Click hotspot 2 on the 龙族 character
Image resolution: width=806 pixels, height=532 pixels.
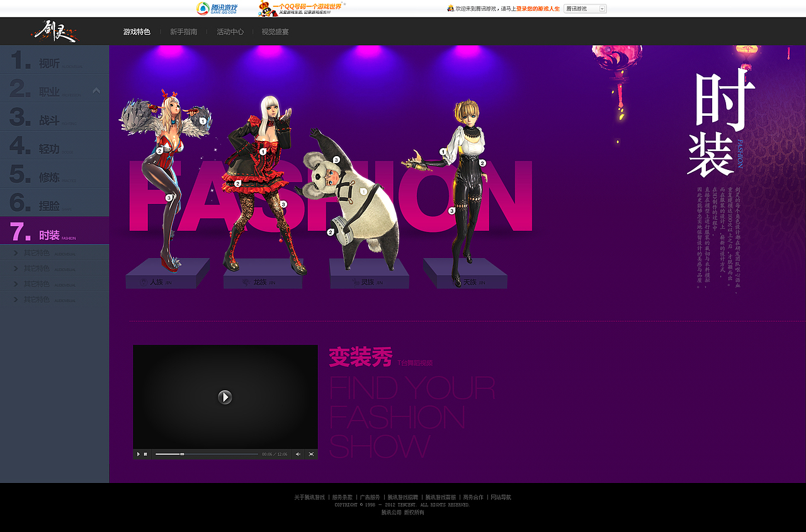[237, 183]
